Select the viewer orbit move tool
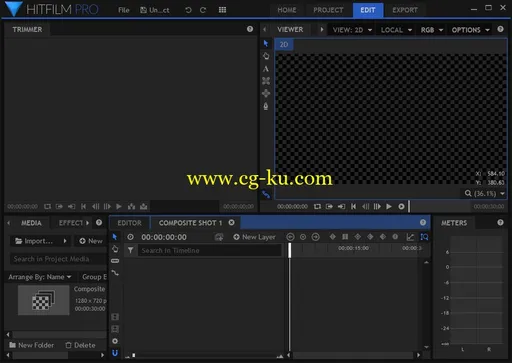 [266, 93]
